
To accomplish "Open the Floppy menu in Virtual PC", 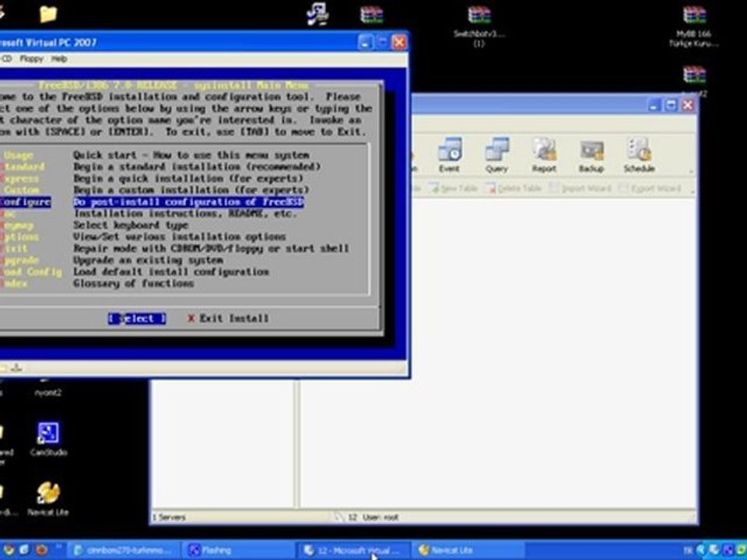I will (31, 59).
